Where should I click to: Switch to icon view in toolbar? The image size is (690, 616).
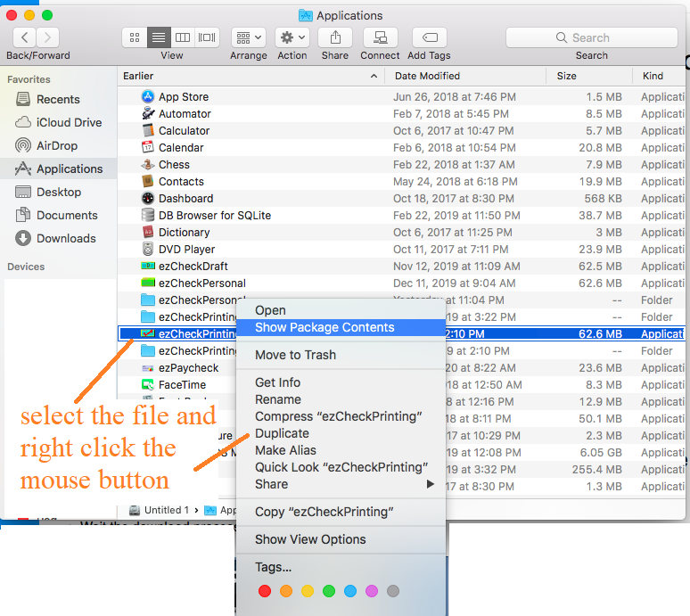coord(136,37)
